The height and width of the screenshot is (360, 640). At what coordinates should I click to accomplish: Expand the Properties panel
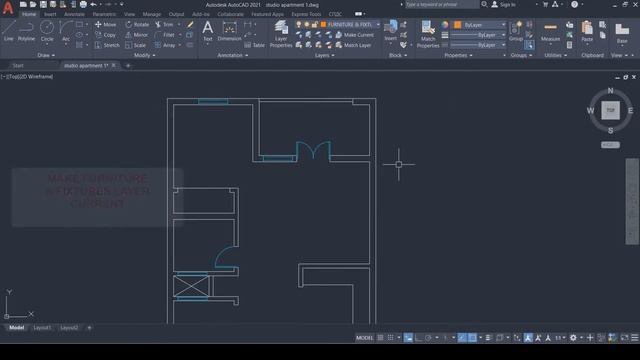click(458, 55)
